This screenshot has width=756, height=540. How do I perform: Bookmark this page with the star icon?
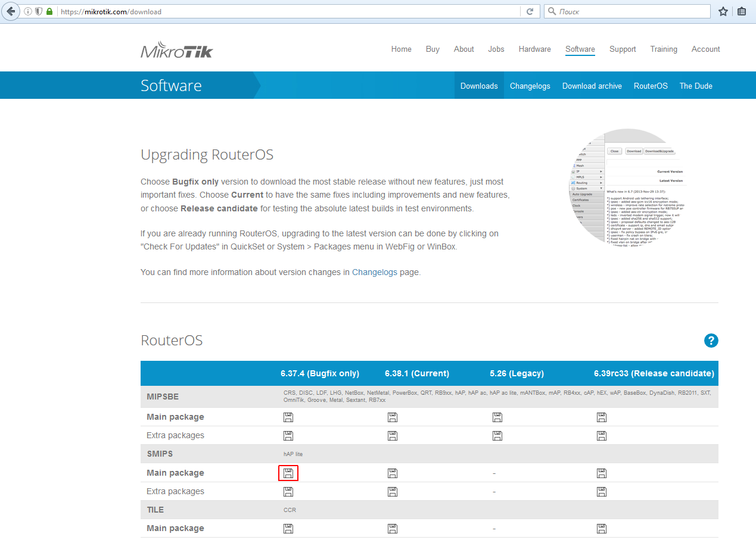click(x=723, y=11)
